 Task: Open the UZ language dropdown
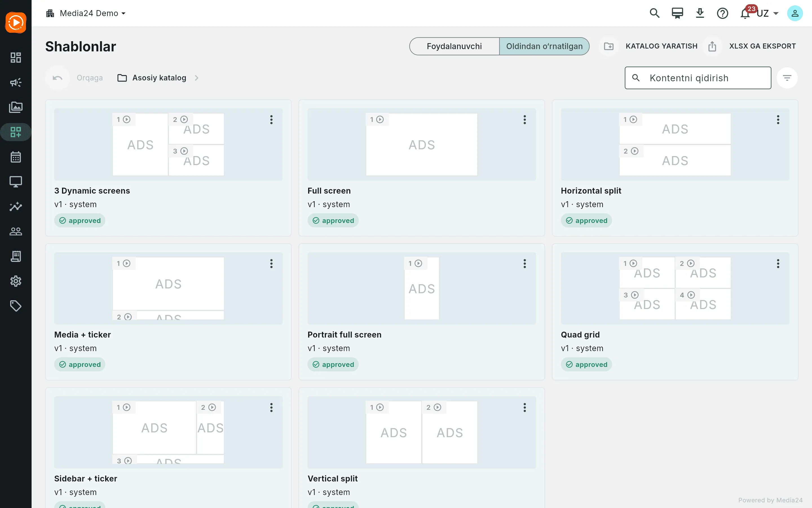click(x=768, y=14)
